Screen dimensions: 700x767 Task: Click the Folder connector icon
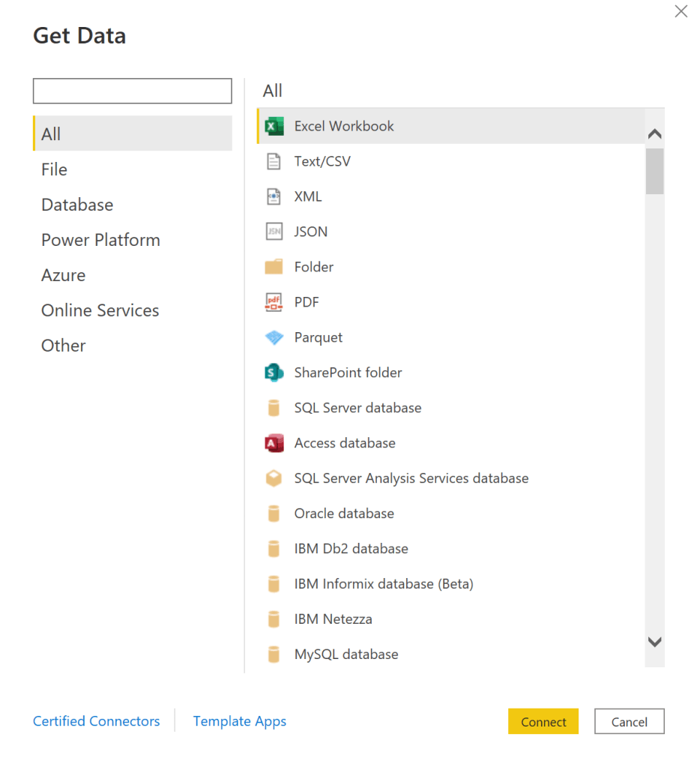(274, 267)
